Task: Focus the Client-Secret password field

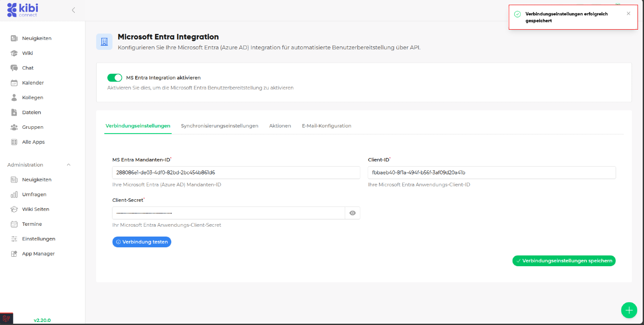Action: click(229, 213)
